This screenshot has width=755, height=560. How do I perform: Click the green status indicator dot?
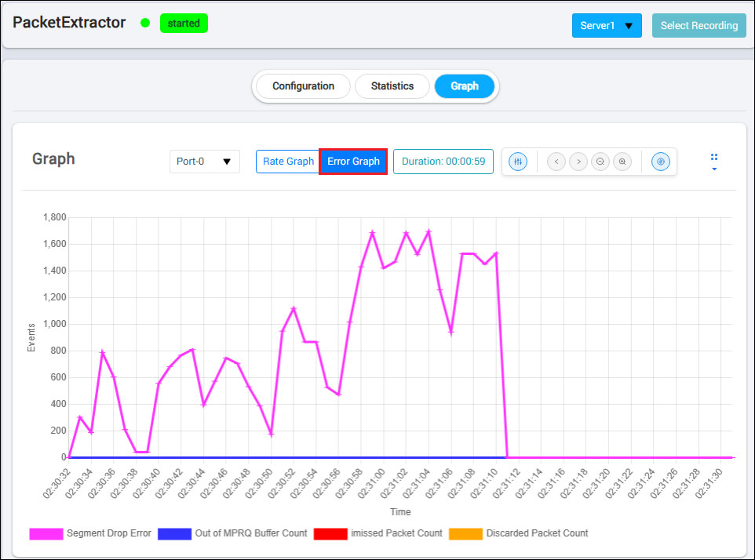pyautogui.click(x=145, y=24)
